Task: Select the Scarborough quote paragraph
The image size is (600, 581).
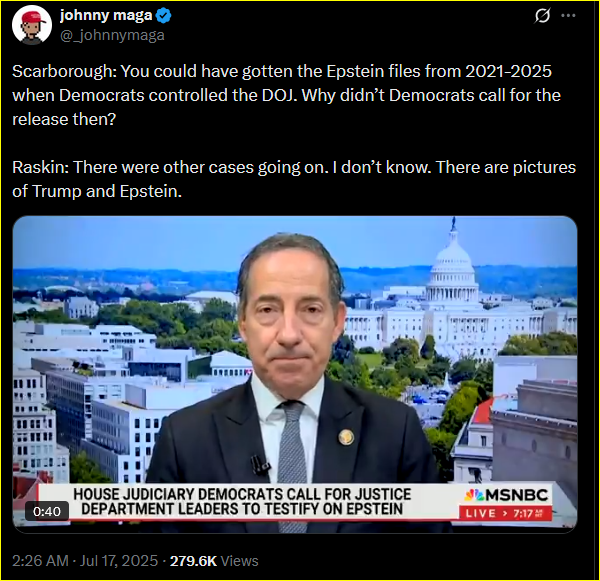Action: pos(286,95)
